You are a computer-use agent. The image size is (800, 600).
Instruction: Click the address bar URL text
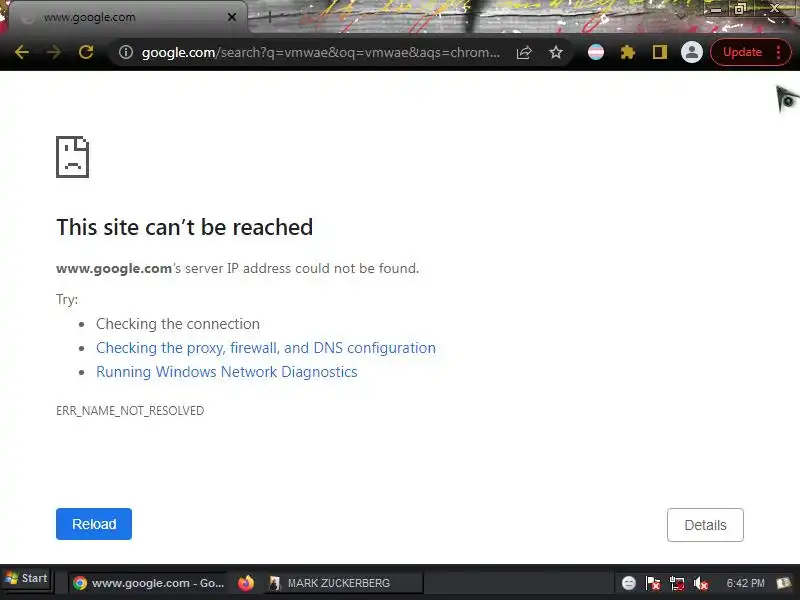click(x=320, y=52)
